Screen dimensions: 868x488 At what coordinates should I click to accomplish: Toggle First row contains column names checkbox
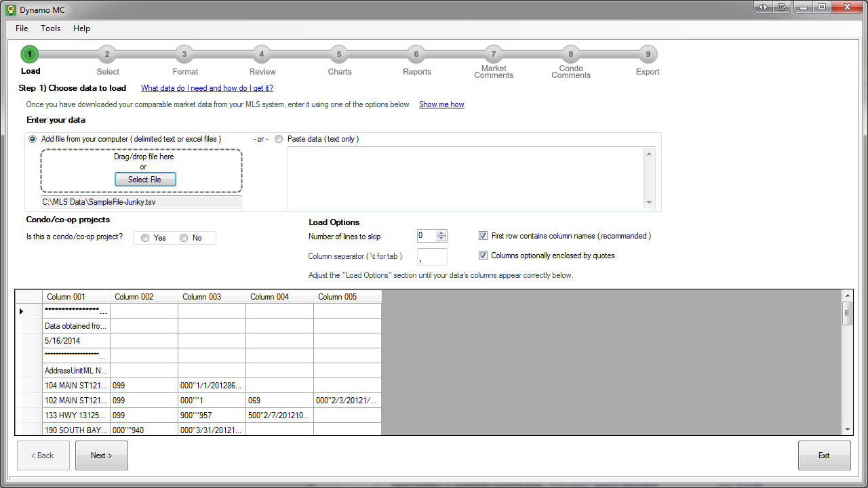coord(483,236)
